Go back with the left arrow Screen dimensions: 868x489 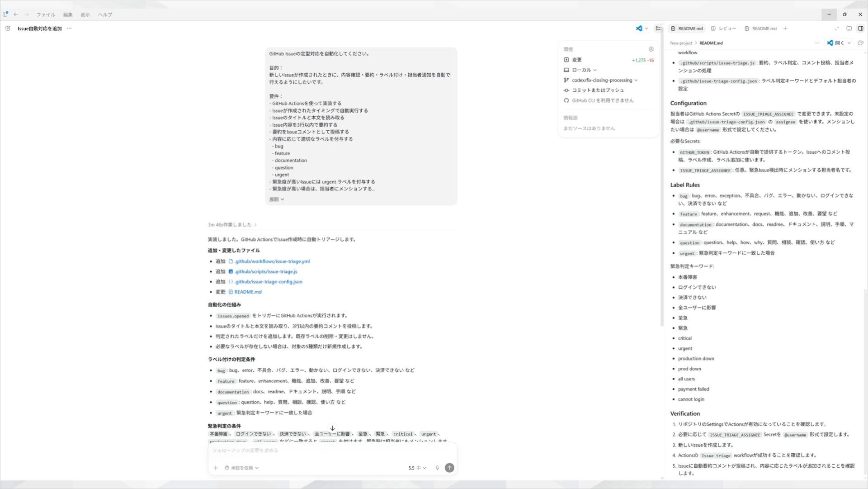coord(16,14)
